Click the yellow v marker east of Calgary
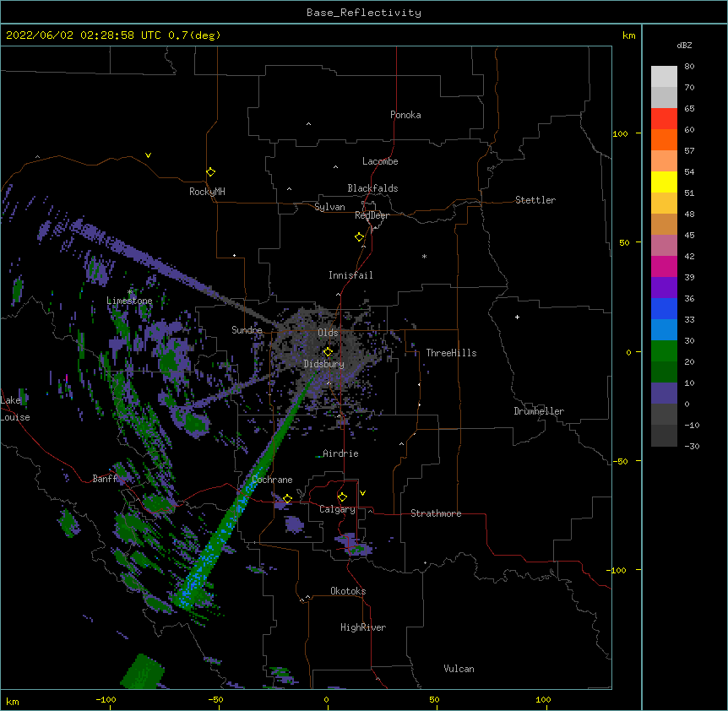This screenshot has height=711, width=728. click(362, 493)
